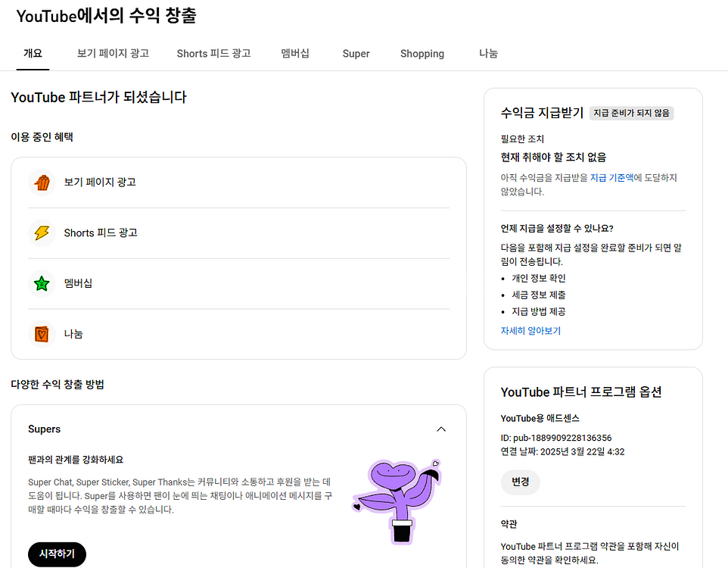The width and height of the screenshot is (728, 568).
Task: Open the 멤버십 benefit row
Action: click(x=238, y=283)
